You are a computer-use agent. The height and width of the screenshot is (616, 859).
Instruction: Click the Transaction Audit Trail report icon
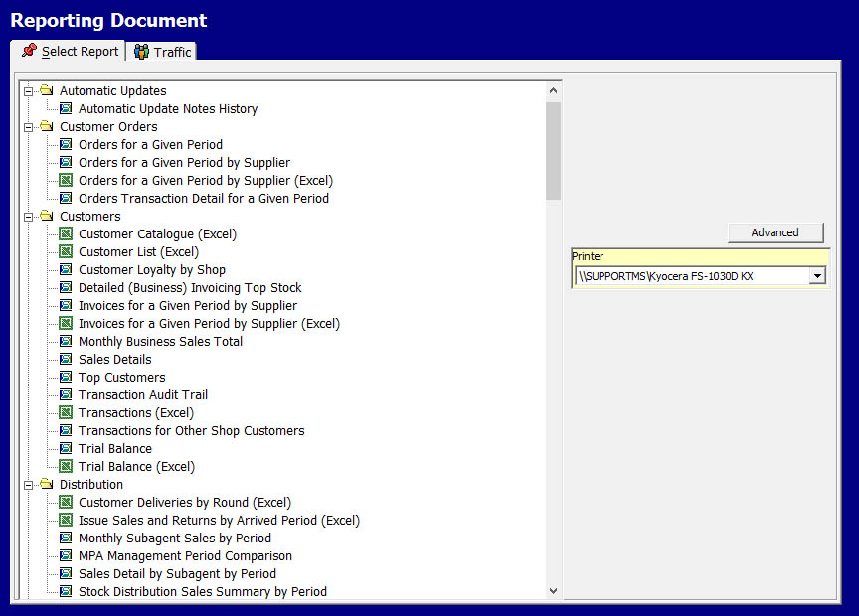66,394
